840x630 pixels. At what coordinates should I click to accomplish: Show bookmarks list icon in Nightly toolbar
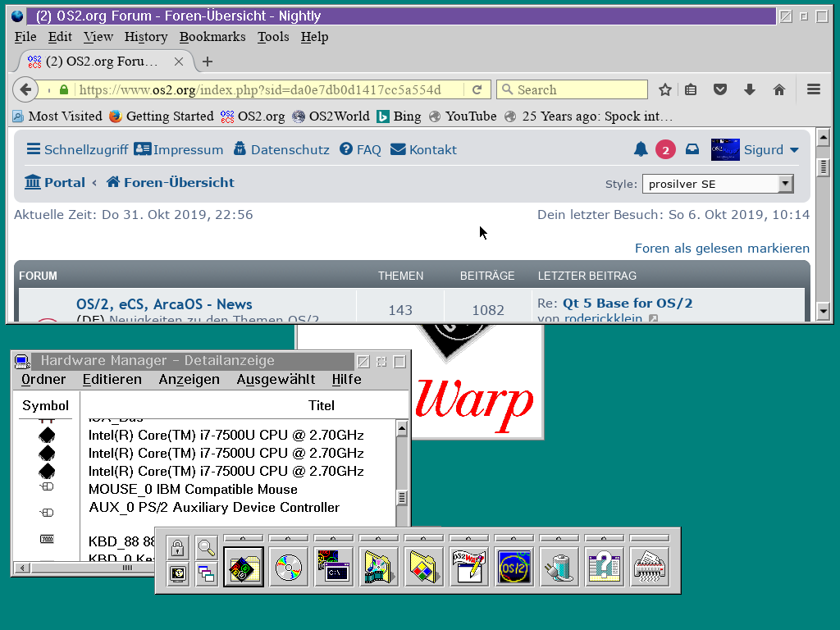tap(691, 89)
